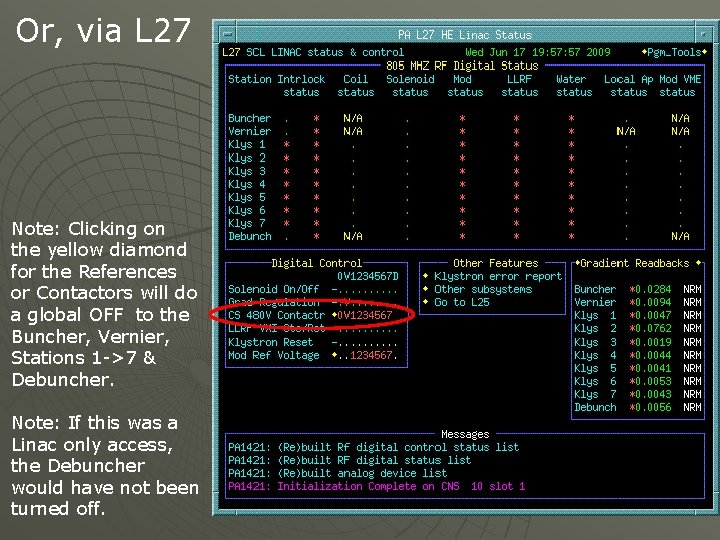Select the CS 480V Contactr label
The image size is (720, 540).
(x=276, y=315)
